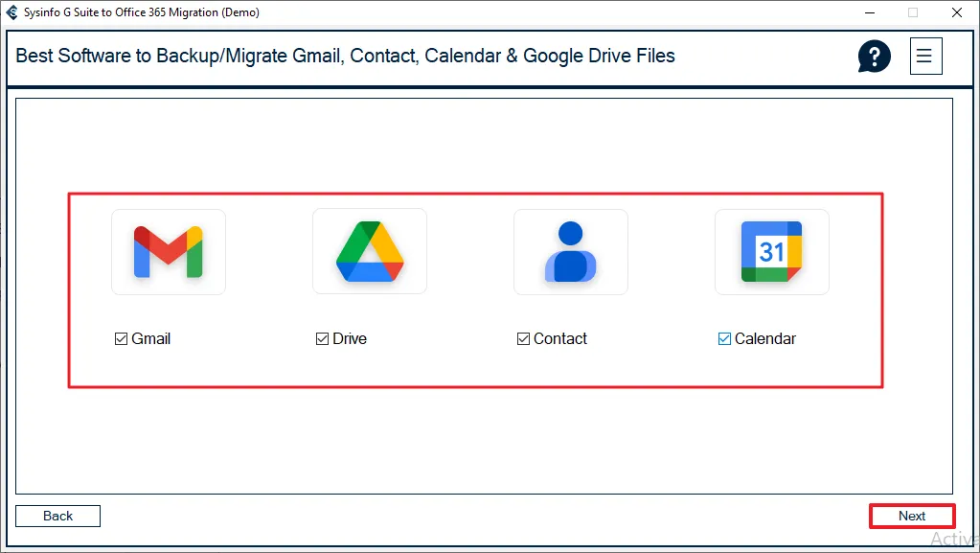Click the Sysinfo logo in title bar
The width and height of the screenshot is (980, 553).
tap(11, 12)
